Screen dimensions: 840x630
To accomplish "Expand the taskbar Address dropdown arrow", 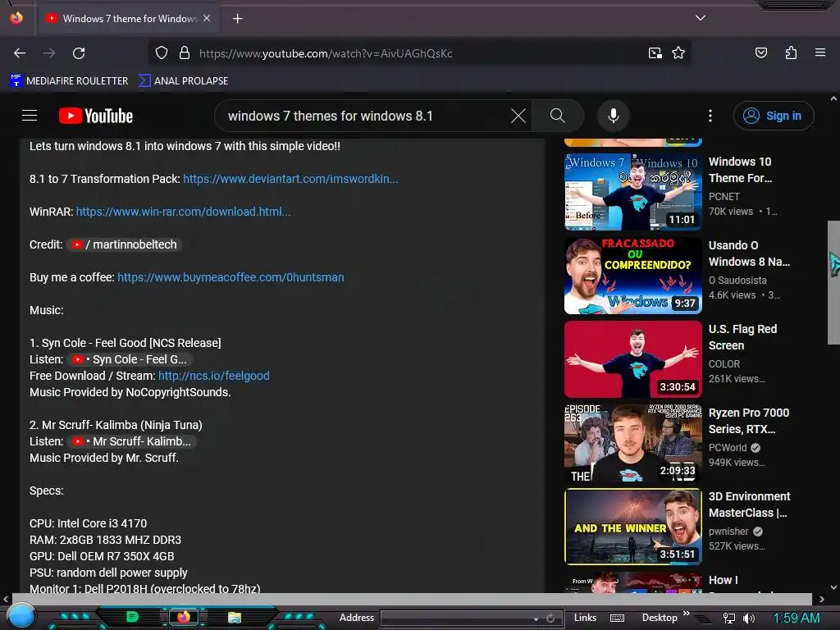I will click(x=536, y=619).
